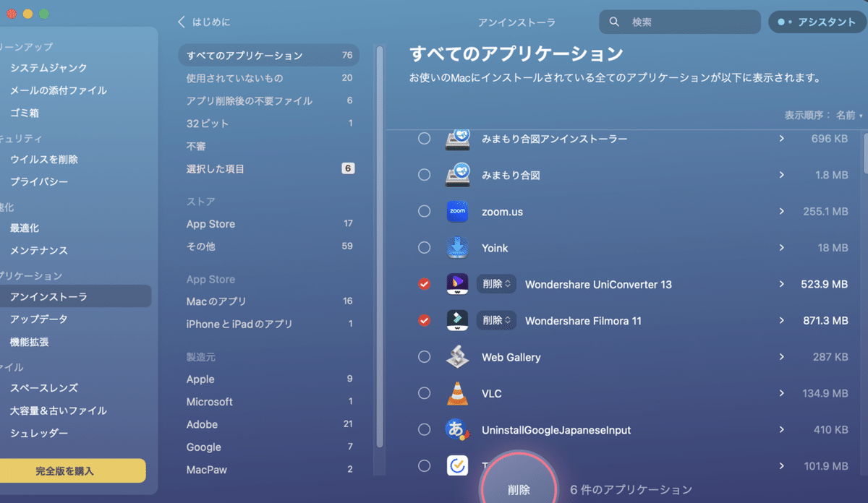This screenshot has height=503, width=868.
Task: Expand details arrow for zoom.us
Action: tap(781, 211)
